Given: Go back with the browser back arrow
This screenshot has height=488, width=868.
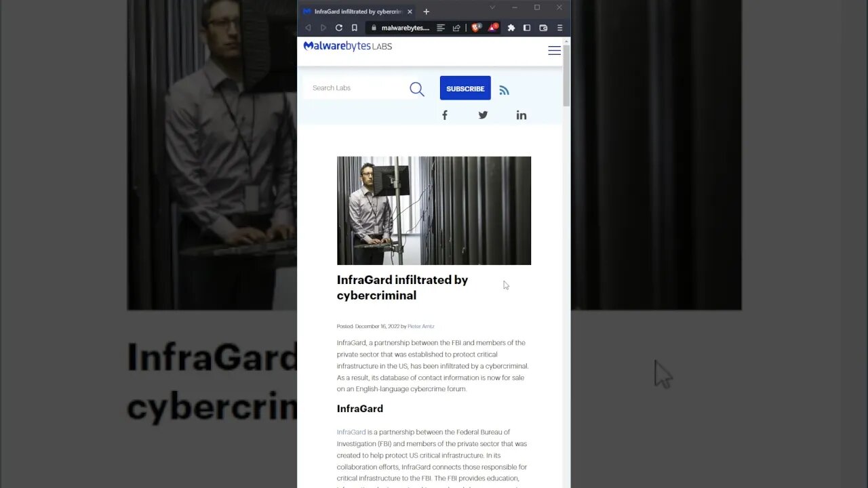Looking at the screenshot, I should (x=308, y=28).
